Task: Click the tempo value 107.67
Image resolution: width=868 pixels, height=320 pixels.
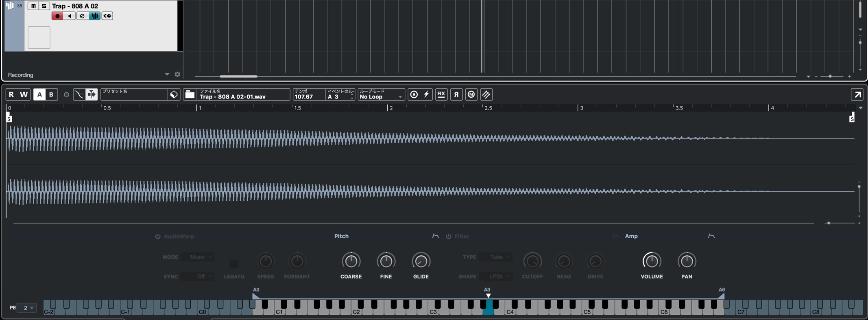Action: click(x=304, y=97)
